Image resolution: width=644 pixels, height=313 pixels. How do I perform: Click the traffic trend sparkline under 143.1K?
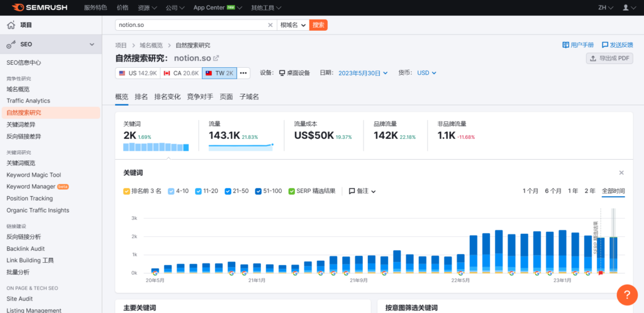[241, 147]
